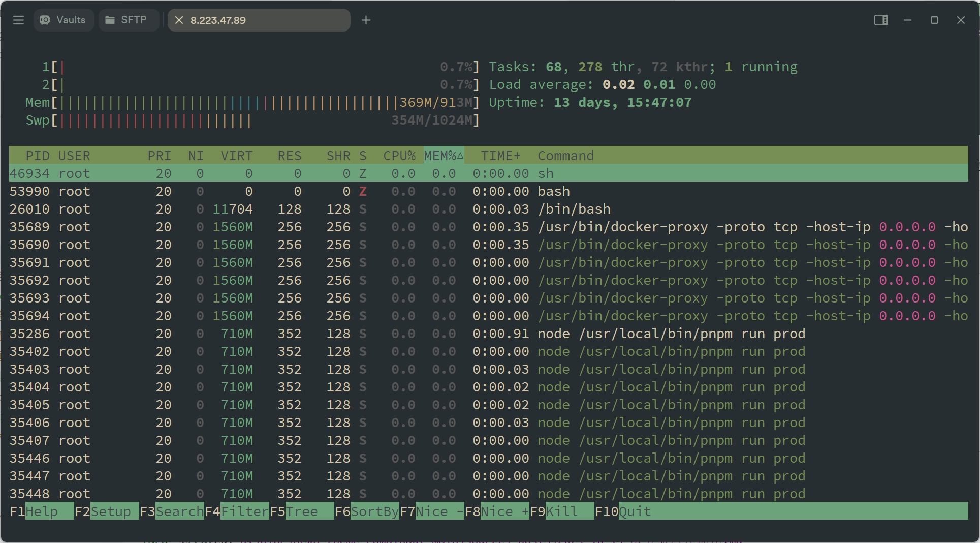This screenshot has width=980, height=543.
Task: Close the 8.223.47.89 session tab
Action: point(179,20)
